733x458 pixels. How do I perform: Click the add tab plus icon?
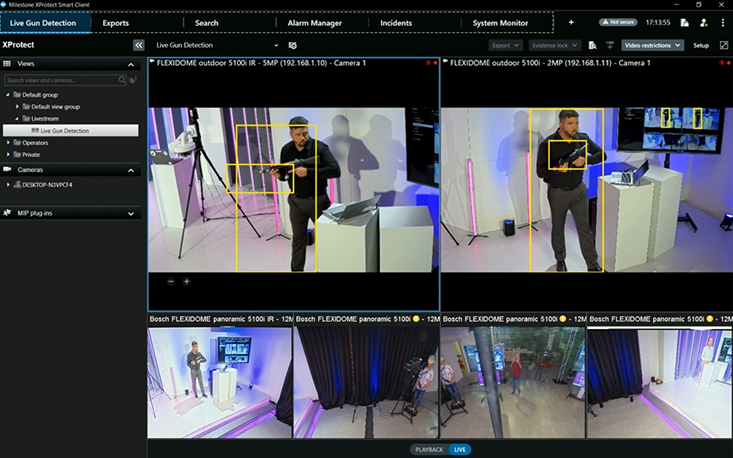tap(571, 22)
